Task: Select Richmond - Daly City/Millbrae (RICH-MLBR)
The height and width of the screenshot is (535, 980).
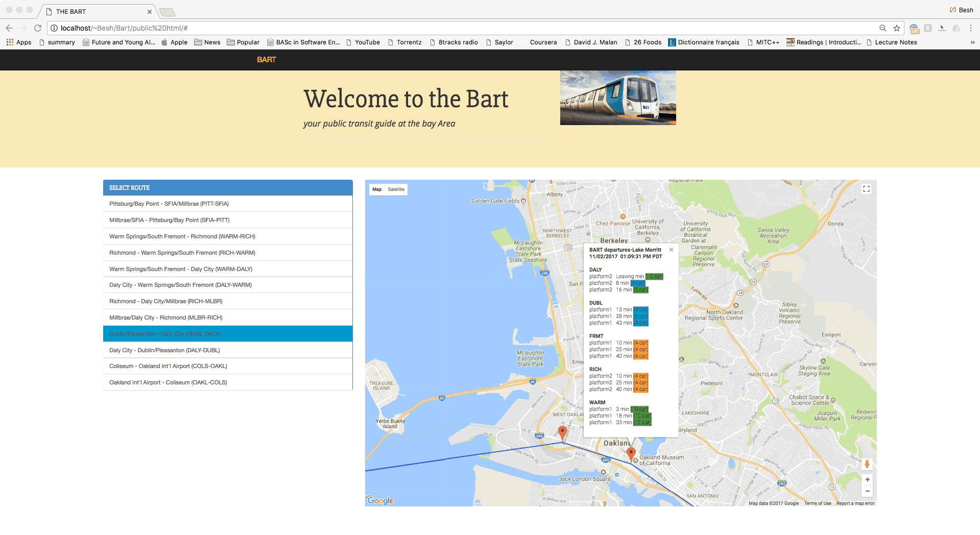Action: tap(228, 301)
